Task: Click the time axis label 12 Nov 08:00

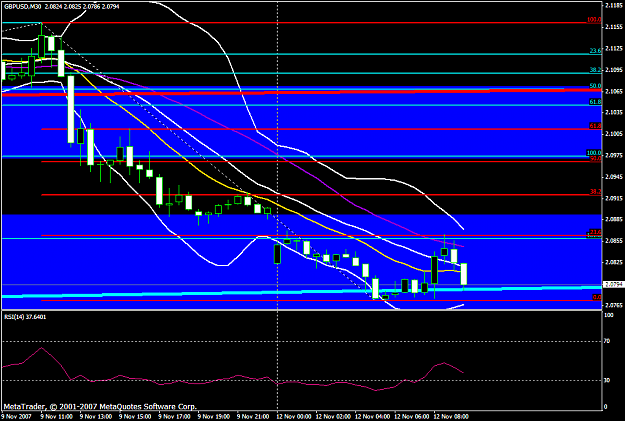Action: click(x=452, y=417)
